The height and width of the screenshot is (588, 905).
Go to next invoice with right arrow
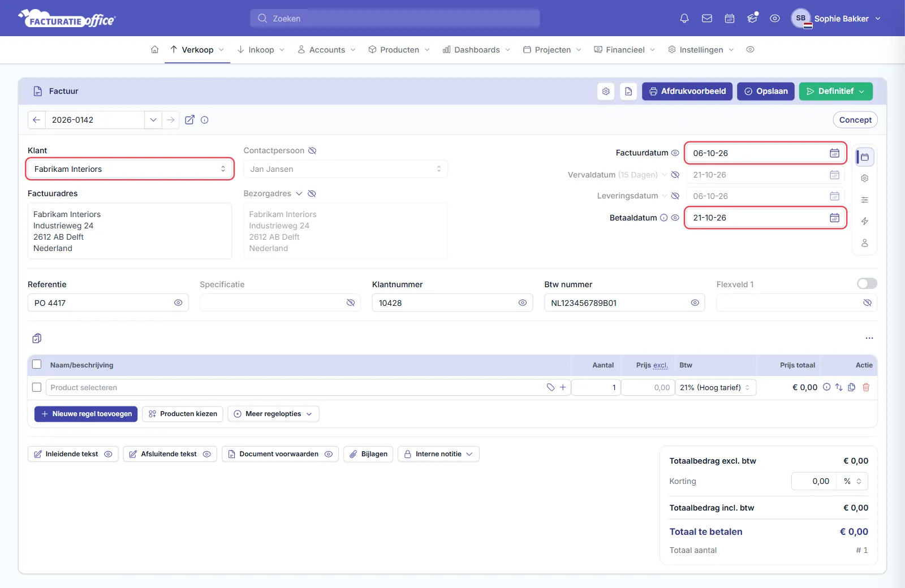click(170, 120)
